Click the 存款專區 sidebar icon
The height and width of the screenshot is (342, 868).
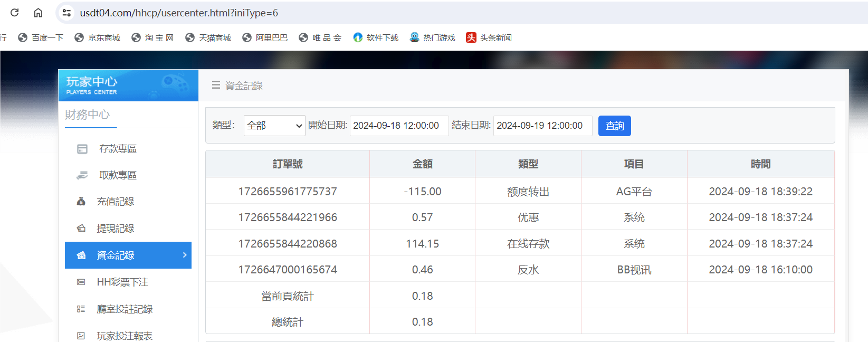(82, 149)
